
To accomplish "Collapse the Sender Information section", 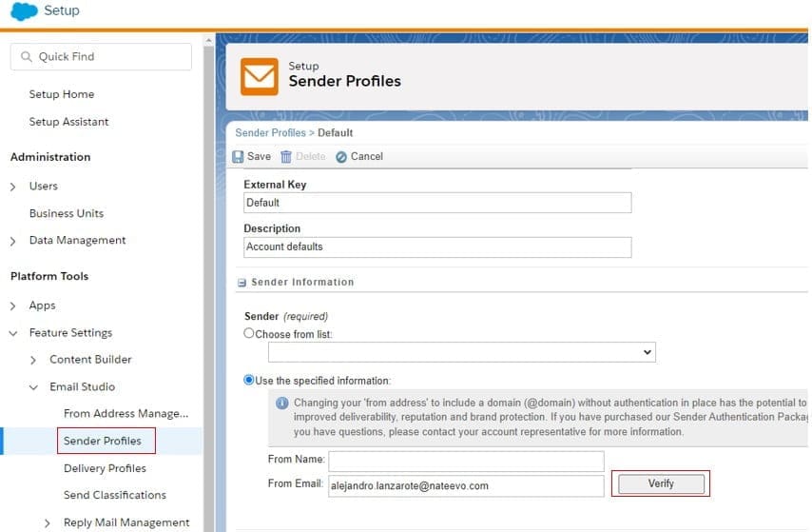I will point(242,283).
